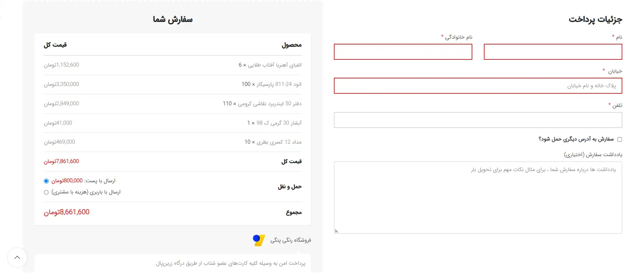This screenshot has height=277, width=644.
Task: Click the دفتر 50 ایندربرد نقاشی product row
Action: pos(173,104)
